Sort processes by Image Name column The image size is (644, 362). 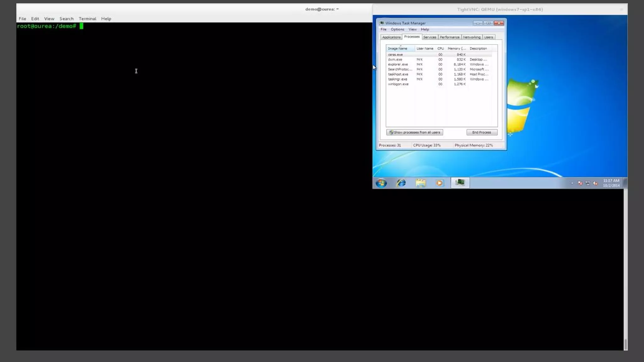pos(398,48)
